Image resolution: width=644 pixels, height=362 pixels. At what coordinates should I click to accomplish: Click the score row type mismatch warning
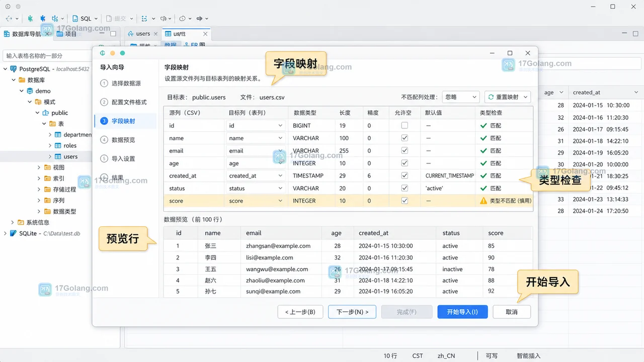506,201
